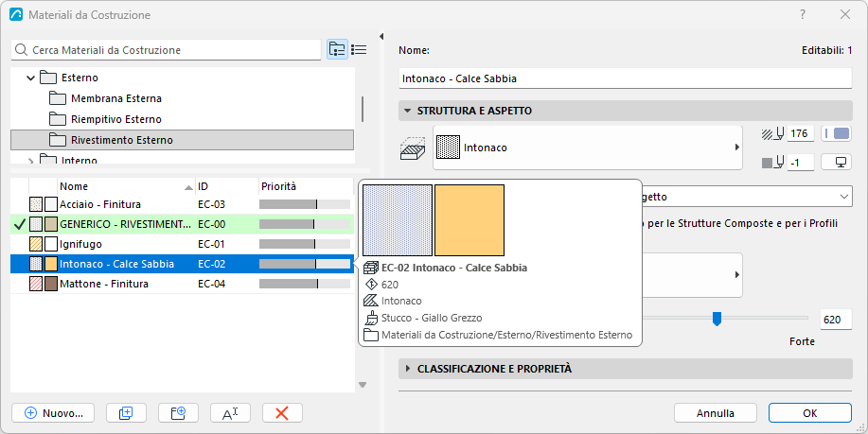Click the Archicad logo icon
This screenshot has width=868, height=434.
point(16,15)
